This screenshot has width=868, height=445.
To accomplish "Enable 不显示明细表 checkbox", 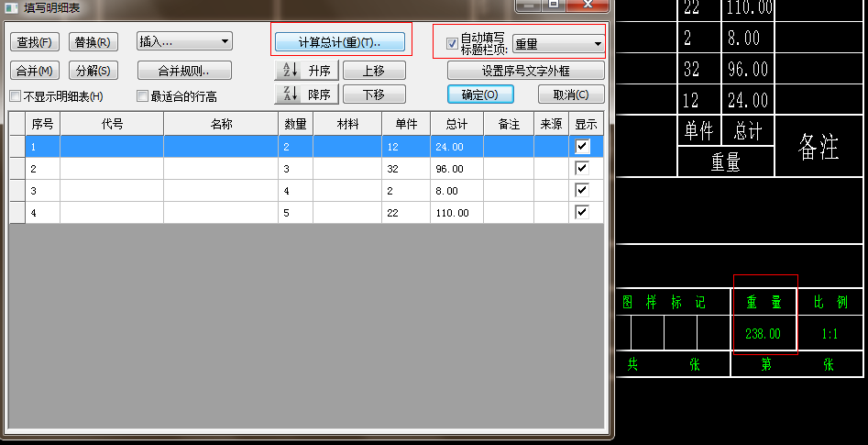I will (x=16, y=96).
